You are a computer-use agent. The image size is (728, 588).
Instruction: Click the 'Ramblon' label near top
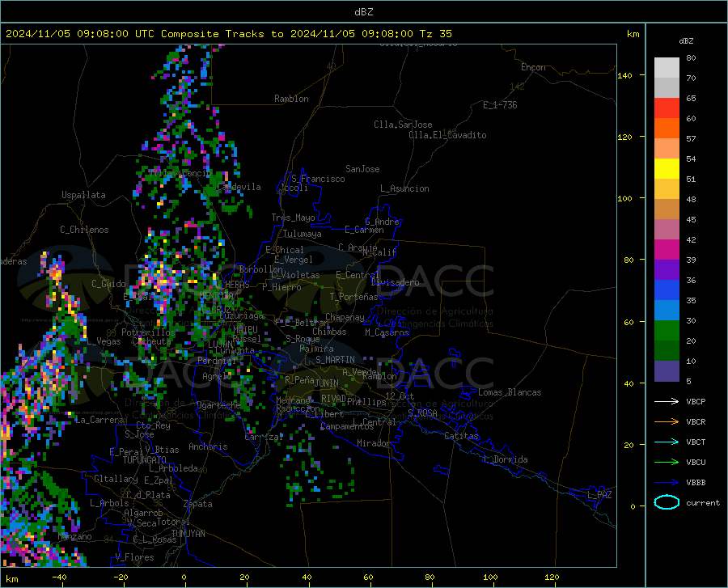click(291, 99)
